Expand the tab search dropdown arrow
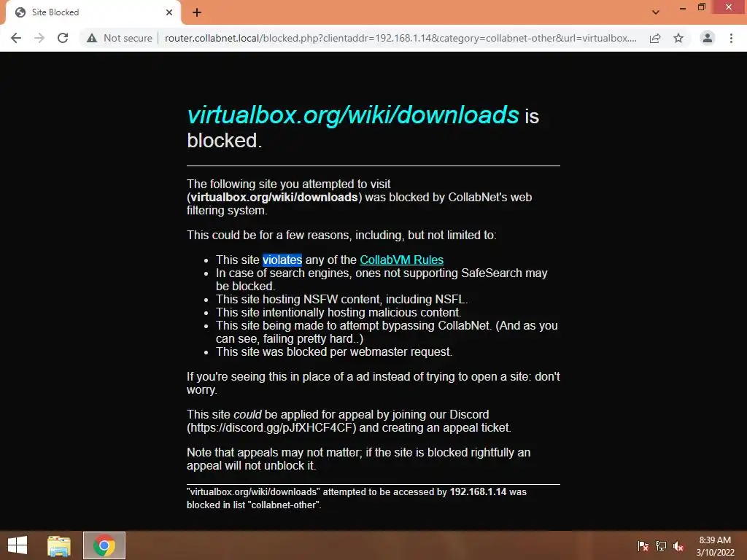The height and width of the screenshot is (560, 747). coord(656,12)
